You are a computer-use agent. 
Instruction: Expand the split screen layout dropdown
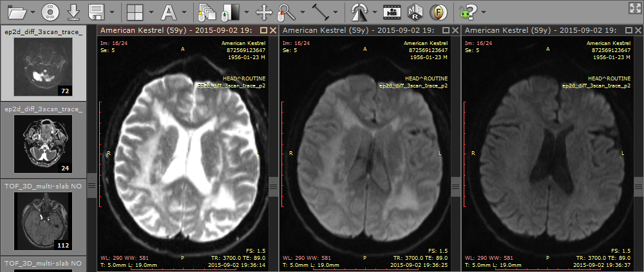151,12
